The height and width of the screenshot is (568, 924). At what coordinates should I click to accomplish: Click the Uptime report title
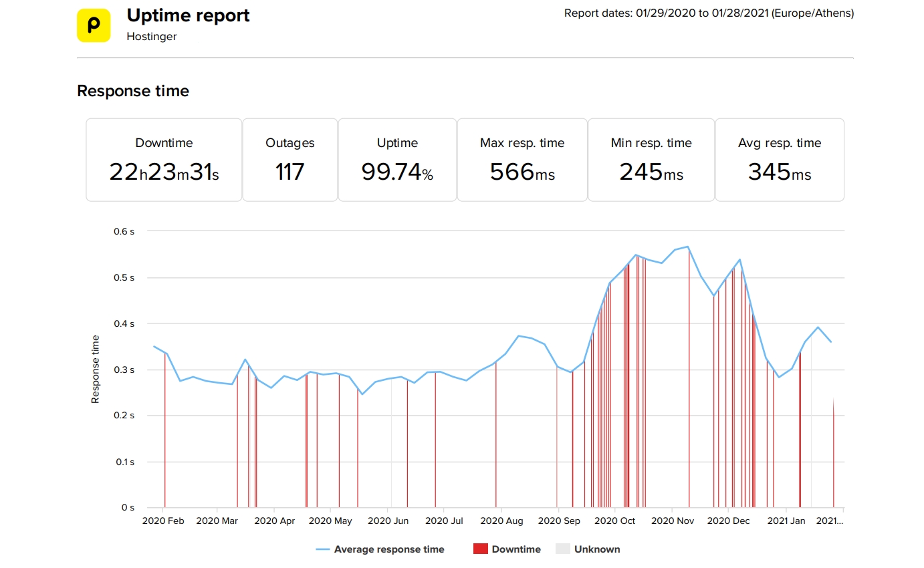(188, 16)
